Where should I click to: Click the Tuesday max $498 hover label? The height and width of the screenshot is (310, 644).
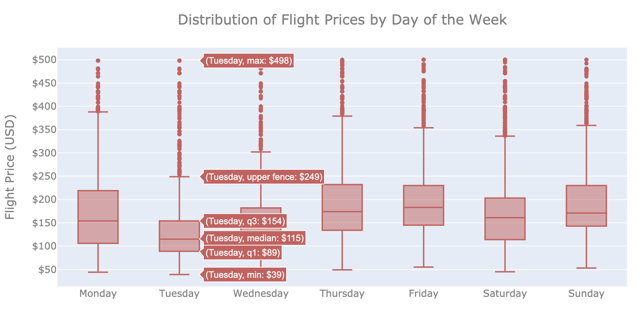pos(249,61)
